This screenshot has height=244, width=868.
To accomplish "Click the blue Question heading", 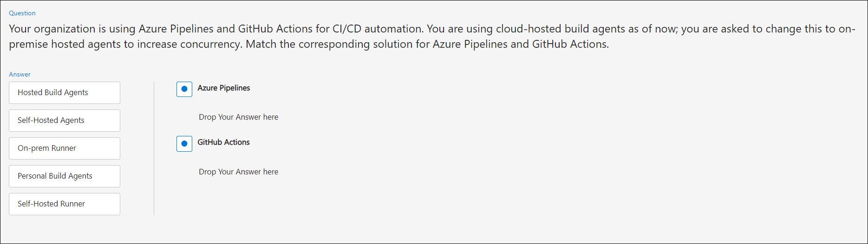I will point(22,13).
